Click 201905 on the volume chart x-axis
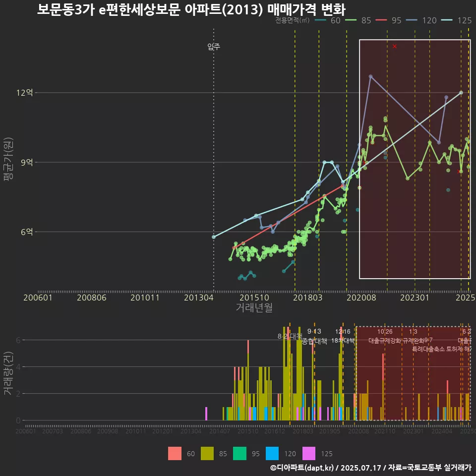This screenshot has height=476, width=476. 330,431
